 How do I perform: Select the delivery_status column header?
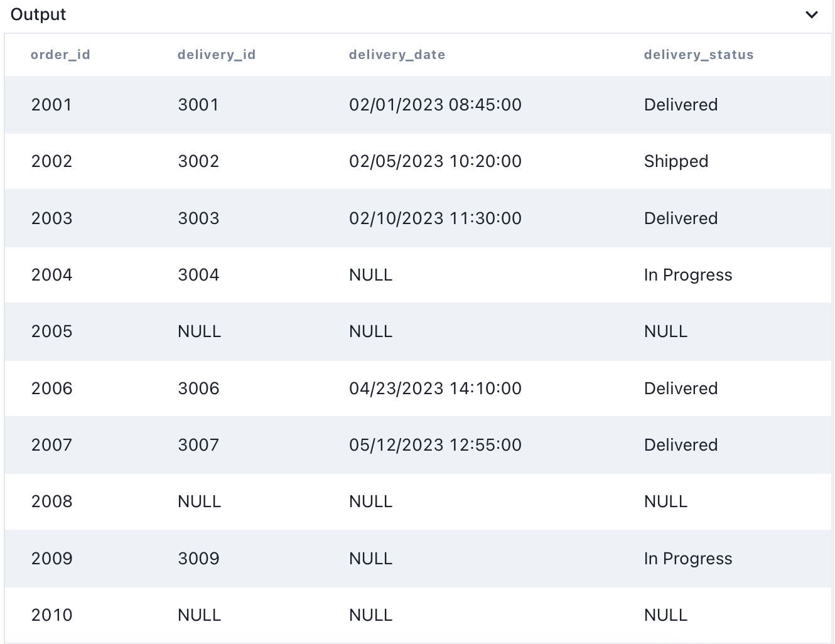pos(699,55)
